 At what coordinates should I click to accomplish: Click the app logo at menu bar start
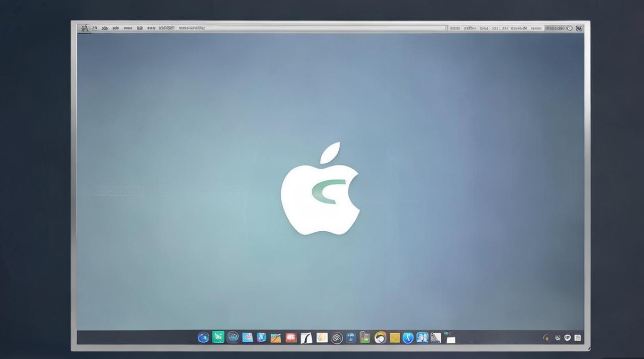pos(85,28)
